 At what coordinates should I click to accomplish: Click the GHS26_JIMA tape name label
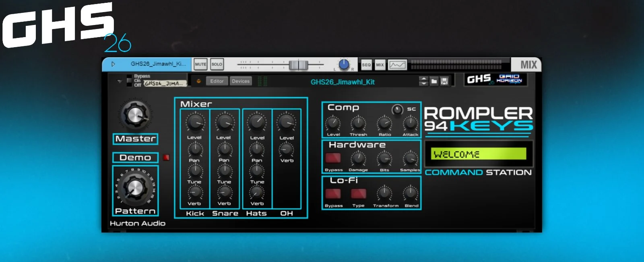(x=165, y=83)
